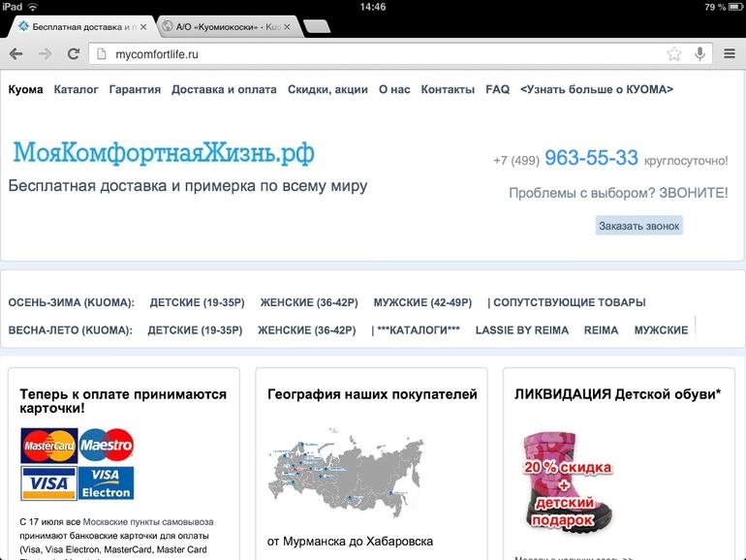Tap the pink boot discount image

click(x=570, y=481)
